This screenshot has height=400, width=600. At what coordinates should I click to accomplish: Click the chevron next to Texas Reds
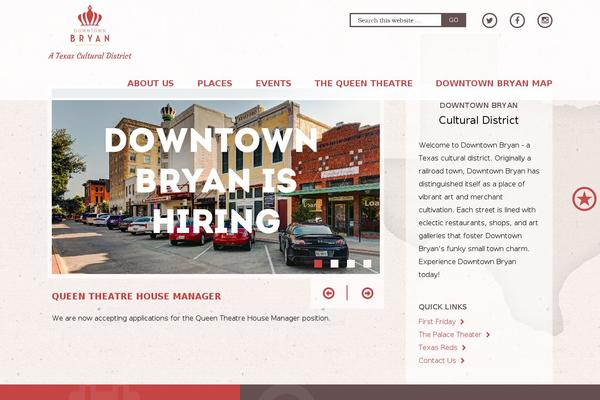(463, 348)
